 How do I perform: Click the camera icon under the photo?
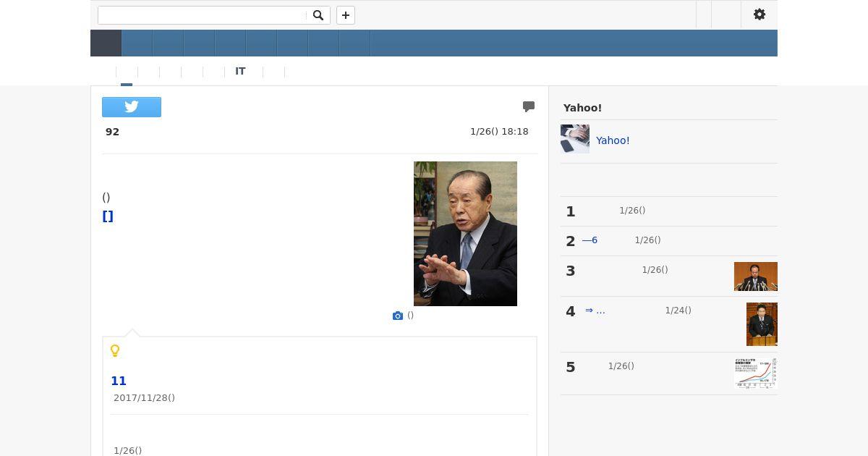click(x=398, y=316)
